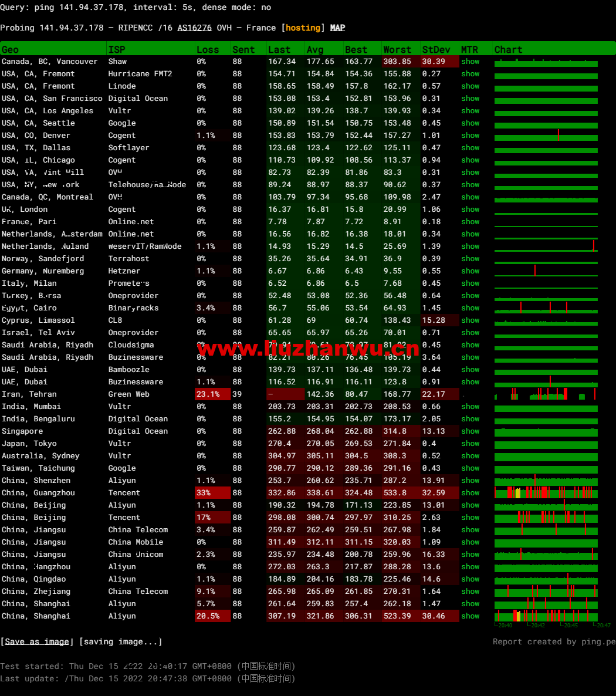Screen dimensions: 616x696
Task: Show MTR for China Guangzhou Tencent
Action: [x=470, y=493]
